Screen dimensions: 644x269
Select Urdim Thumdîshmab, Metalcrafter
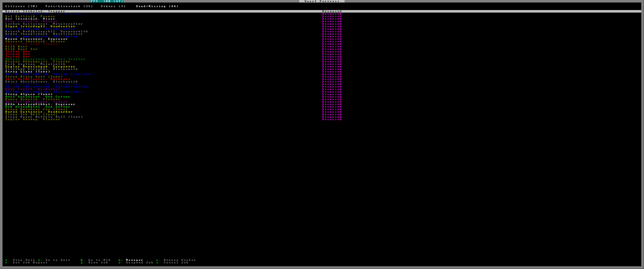[44, 34]
